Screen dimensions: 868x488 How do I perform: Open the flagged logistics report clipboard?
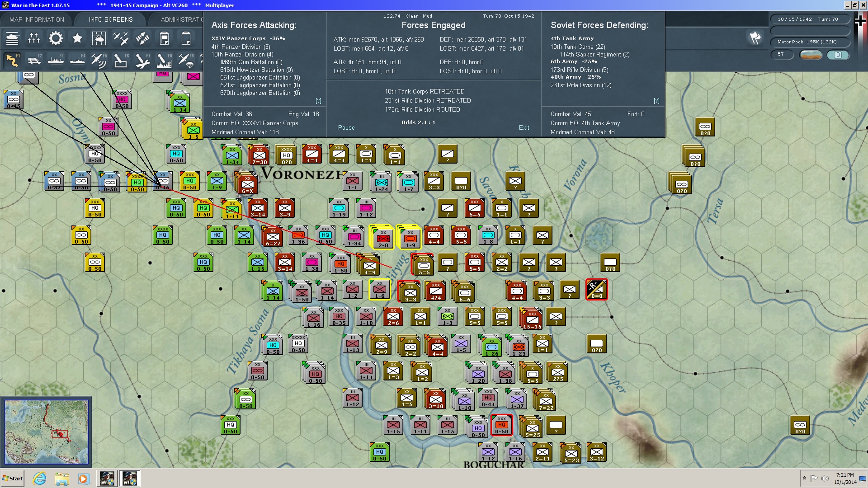point(164,38)
